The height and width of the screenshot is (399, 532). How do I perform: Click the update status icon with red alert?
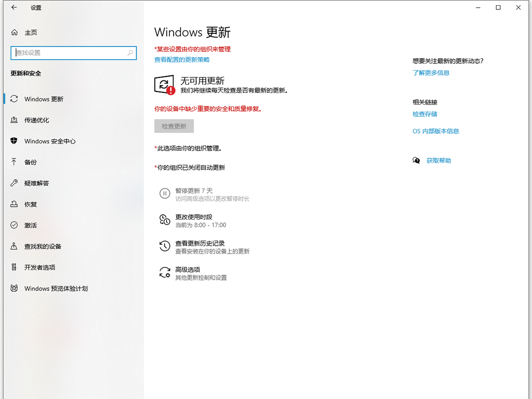pos(165,85)
